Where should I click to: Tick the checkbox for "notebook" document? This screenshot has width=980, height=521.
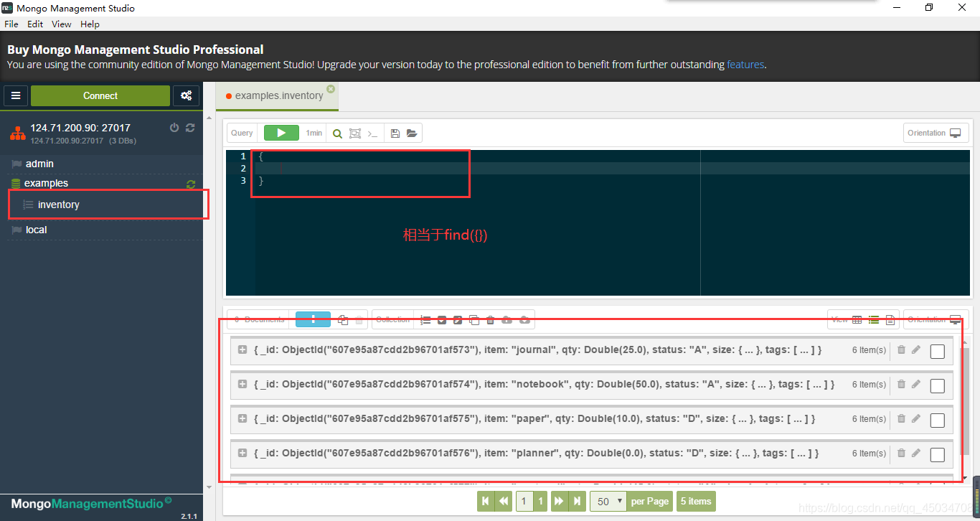937,386
